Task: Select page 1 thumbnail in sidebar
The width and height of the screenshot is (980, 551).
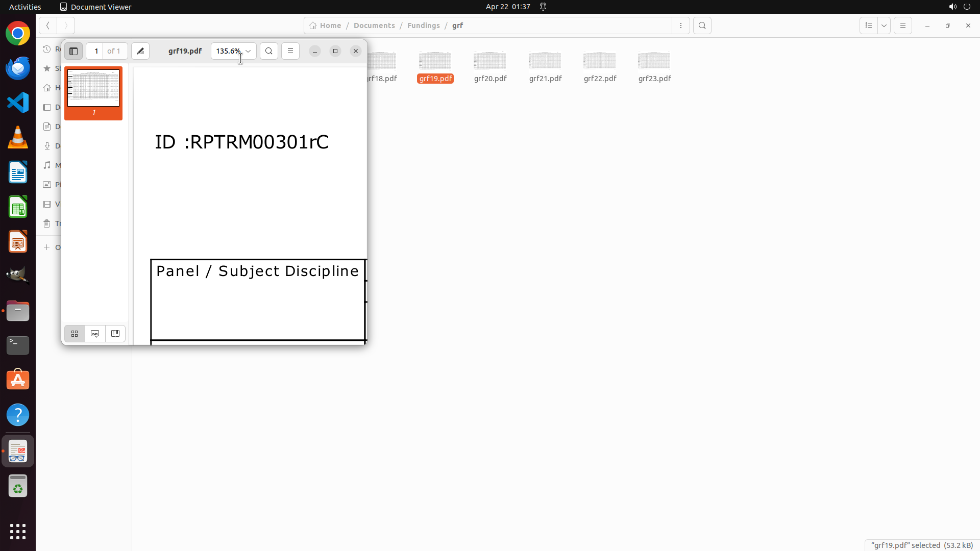Action: click(x=93, y=88)
